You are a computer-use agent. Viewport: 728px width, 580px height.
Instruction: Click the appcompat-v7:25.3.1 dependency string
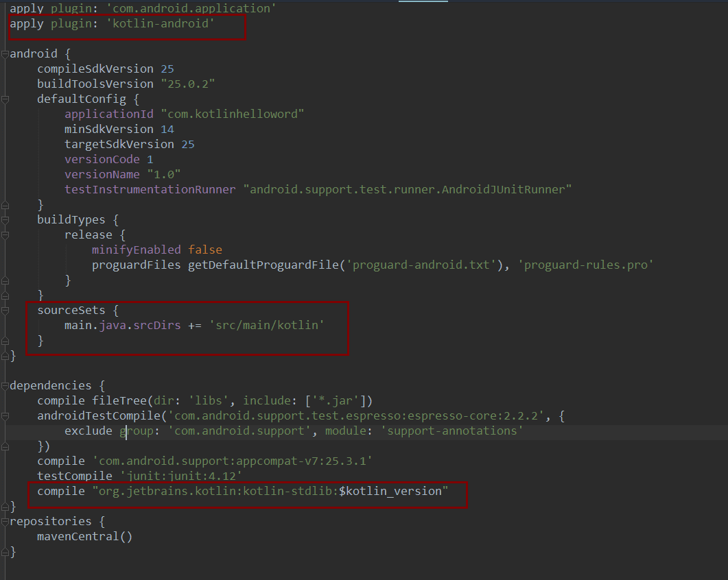pos(232,461)
